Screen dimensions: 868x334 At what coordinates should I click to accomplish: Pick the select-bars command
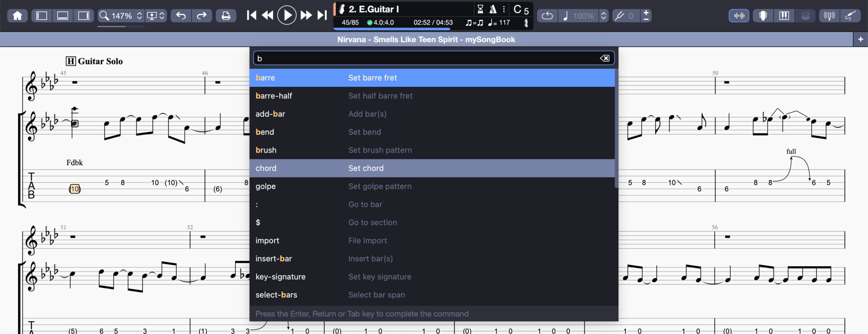432,295
